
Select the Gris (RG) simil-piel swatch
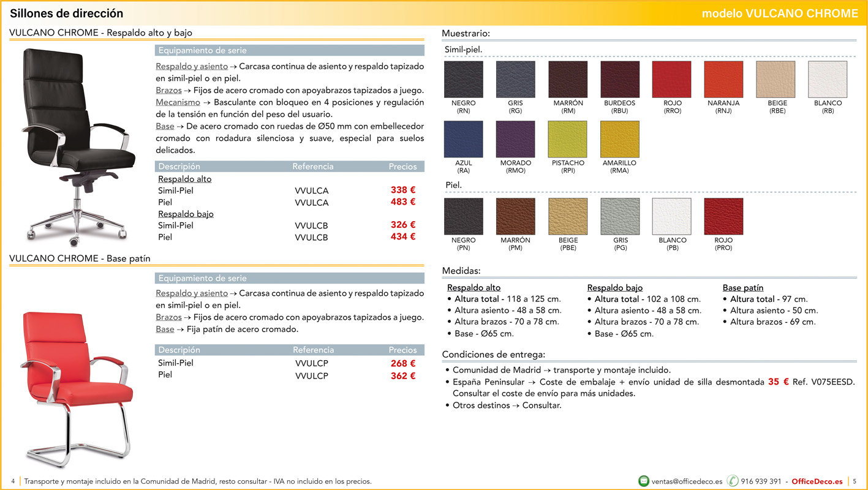[515, 80]
